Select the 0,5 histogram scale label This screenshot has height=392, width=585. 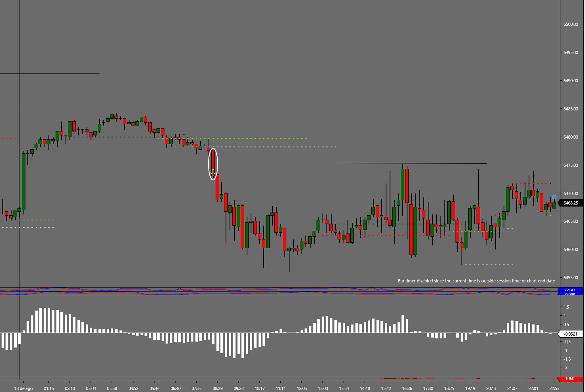click(x=566, y=325)
